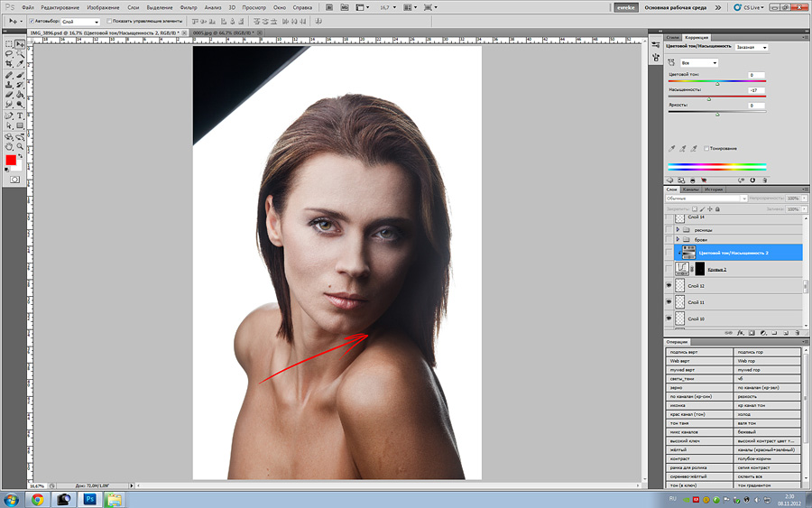
Task: Select the Type tool
Action: [x=20, y=115]
